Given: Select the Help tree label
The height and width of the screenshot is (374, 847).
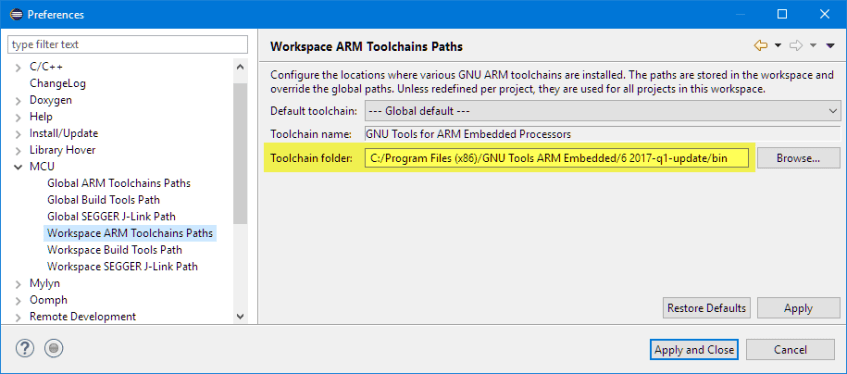Looking at the screenshot, I should pyautogui.click(x=41, y=117).
